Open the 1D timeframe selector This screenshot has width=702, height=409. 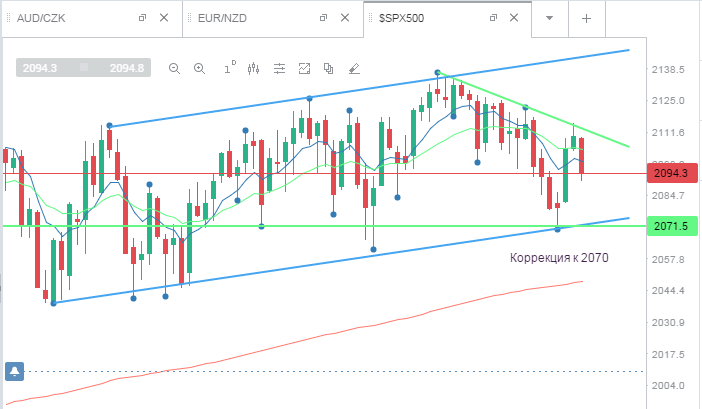[230, 68]
